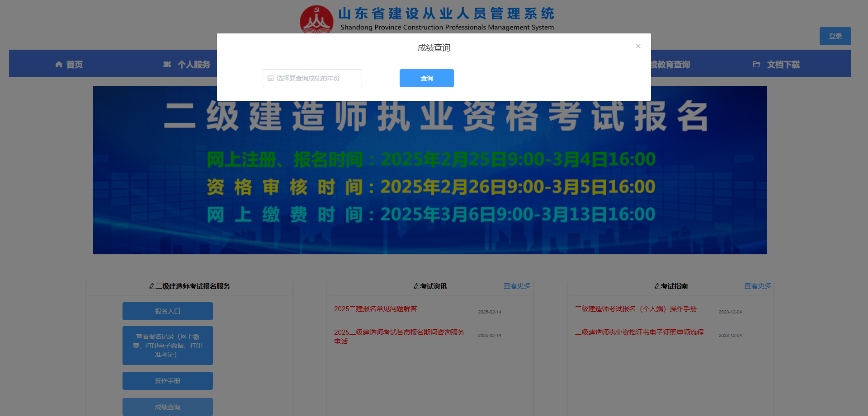Click the calendar icon in year field
Image resolution: width=868 pixels, height=416 pixels.
click(x=270, y=78)
